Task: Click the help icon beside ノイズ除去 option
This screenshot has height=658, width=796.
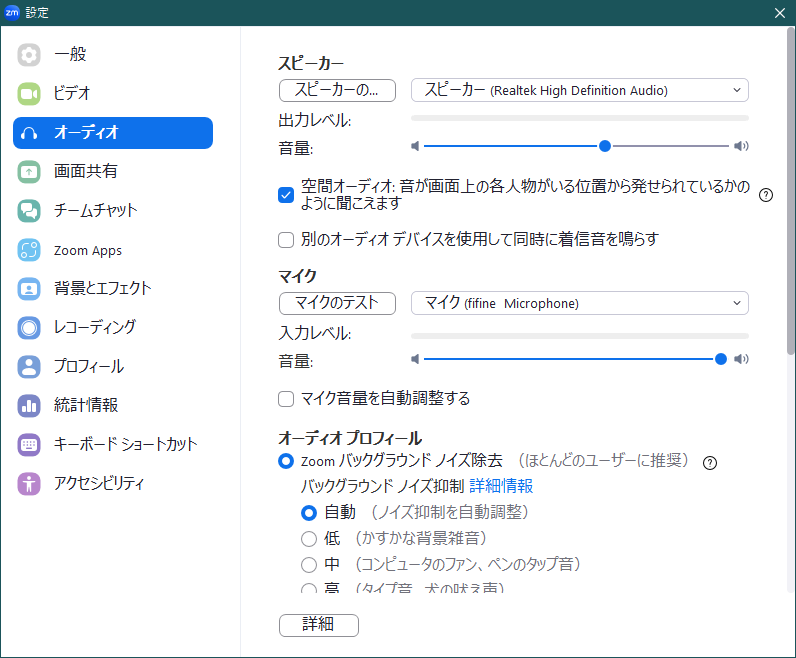Action: click(710, 463)
